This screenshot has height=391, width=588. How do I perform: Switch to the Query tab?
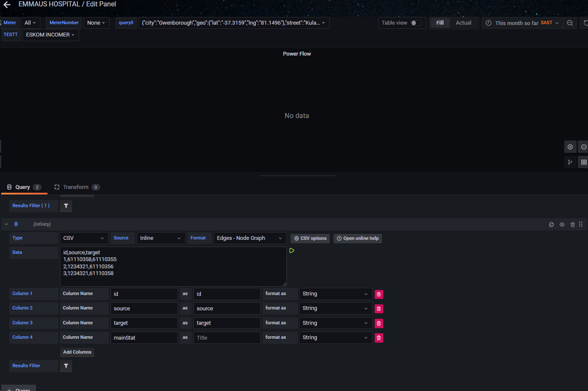pos(24,187)
